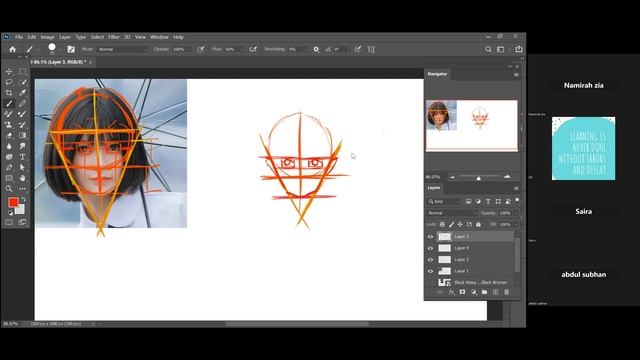Select the Blur tool
Image resolution: width=640 pixels, height=360 pixels.
tap(9, 146)
